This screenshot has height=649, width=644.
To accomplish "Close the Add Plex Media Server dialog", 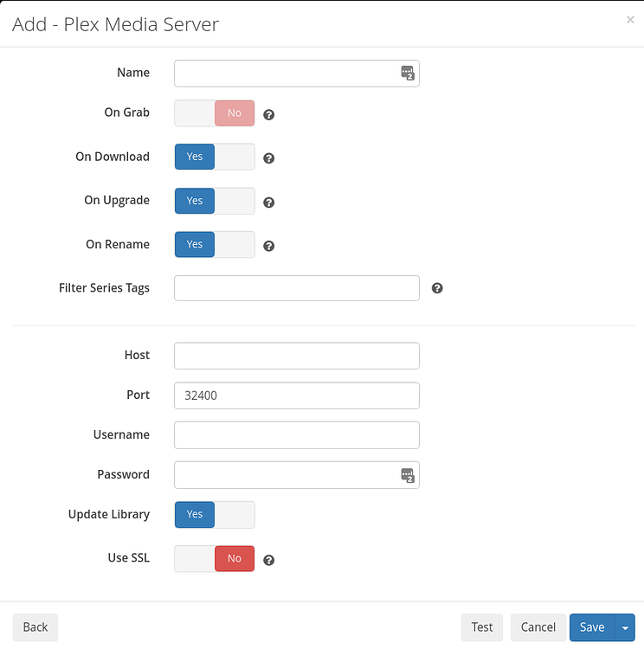I will tap(630, 19).
